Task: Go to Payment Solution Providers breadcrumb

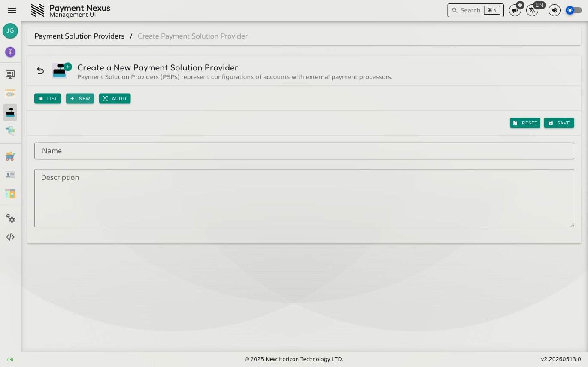Action: tap(79, 36)
